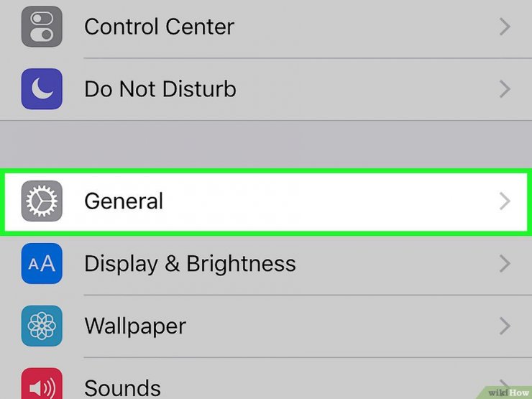Viewport: 532px width, 399px height.
Task: Click the wikiHow watermark logo
Action: pyautogui.click(x=508, y=393)
